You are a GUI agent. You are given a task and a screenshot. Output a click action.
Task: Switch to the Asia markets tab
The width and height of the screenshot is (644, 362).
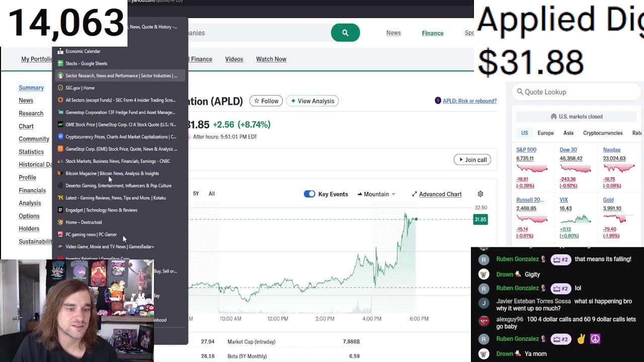click(569, 133)
